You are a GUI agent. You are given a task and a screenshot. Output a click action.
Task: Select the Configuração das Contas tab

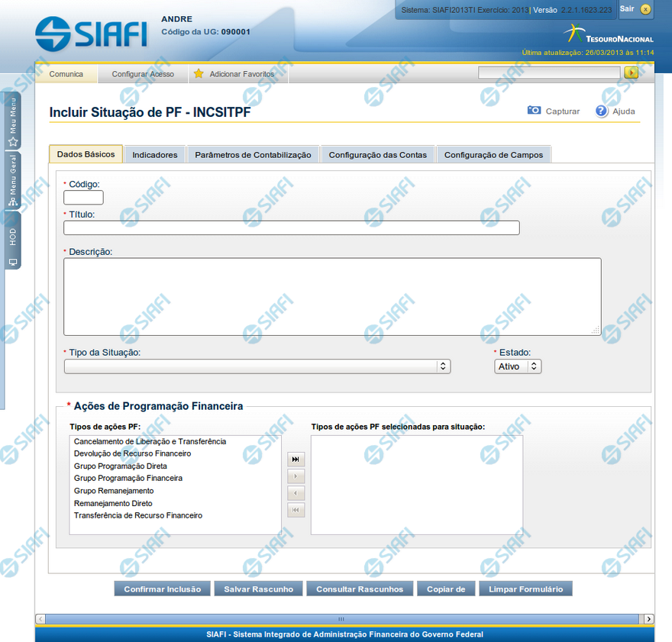coord(377,154)
